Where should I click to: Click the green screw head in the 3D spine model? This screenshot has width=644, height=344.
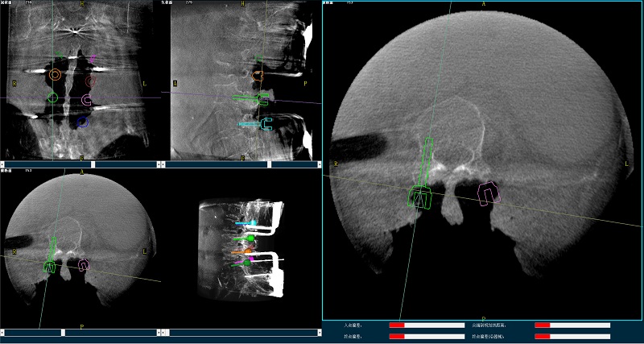(x=250, y=238)
